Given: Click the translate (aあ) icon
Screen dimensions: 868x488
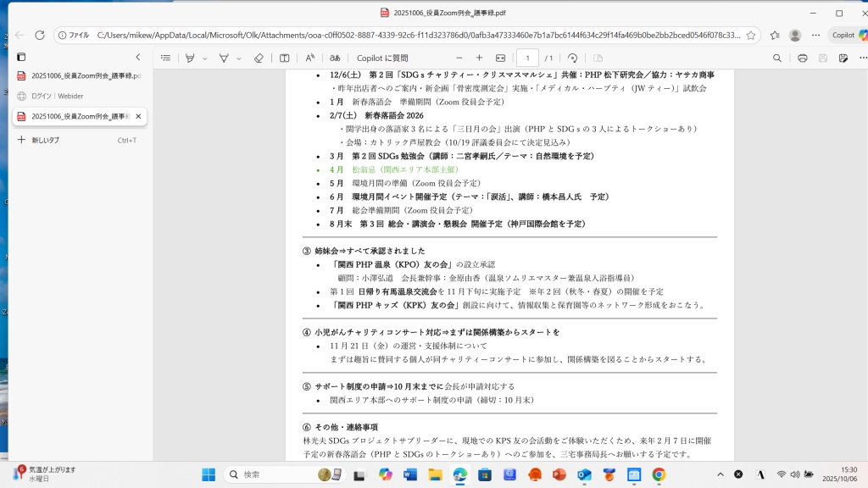Looking at the screenshot, I should click(x=335, y=58).
